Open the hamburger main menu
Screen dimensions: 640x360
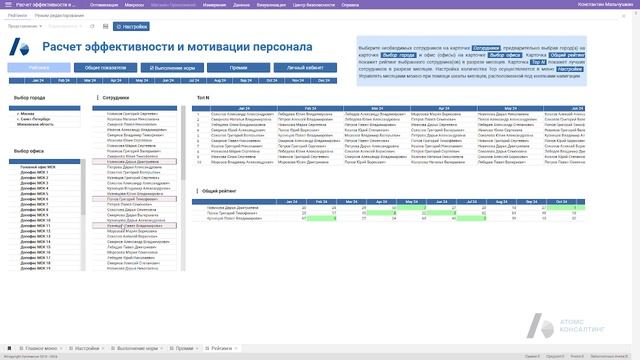point(8,4)
